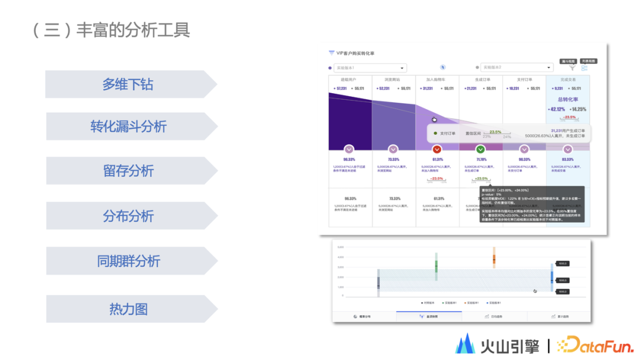The image size is (644, 360).
Task: Click the 支付订单 column header
Action: tap(525, 80)
